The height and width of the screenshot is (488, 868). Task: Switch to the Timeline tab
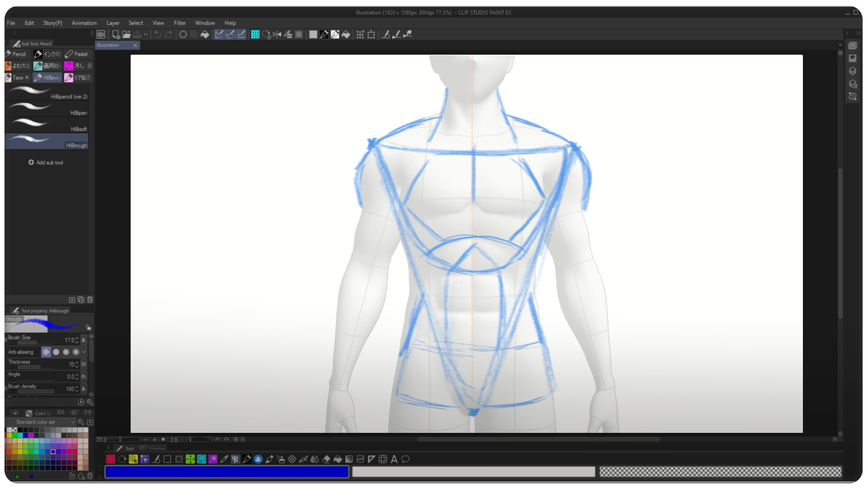(153, 448)
